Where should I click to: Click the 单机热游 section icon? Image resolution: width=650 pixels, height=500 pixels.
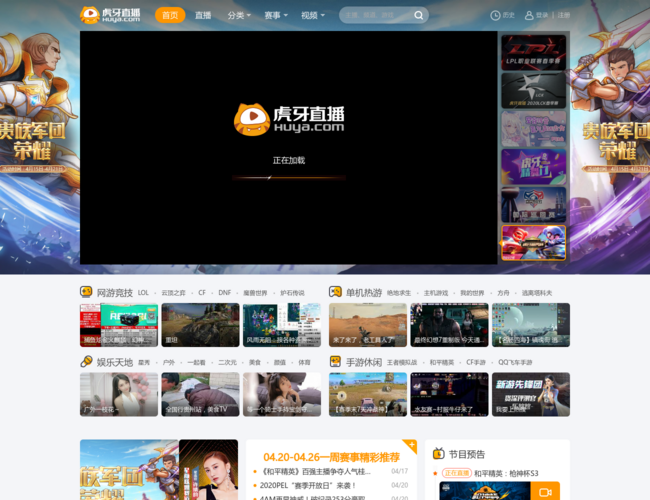[x=335, y=292]
